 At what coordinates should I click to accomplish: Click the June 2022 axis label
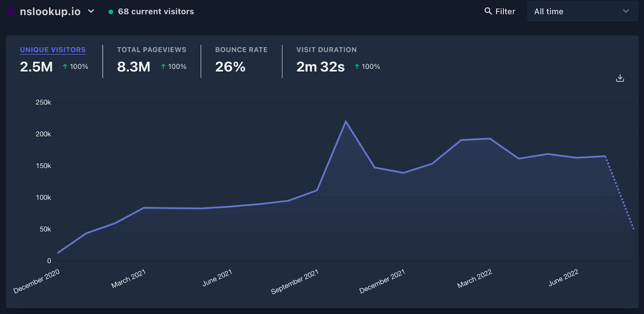click(x=563, y=277)
